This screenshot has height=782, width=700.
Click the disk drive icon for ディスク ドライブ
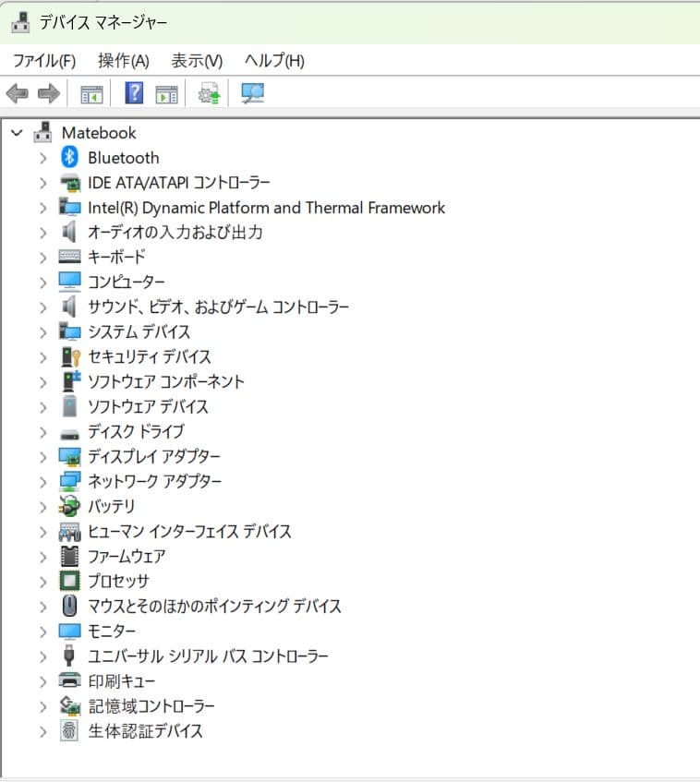(x=69, y=434)
